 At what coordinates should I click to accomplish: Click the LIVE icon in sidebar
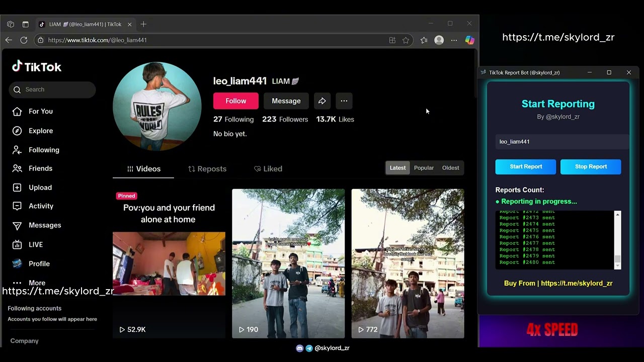click(x=17, y=244)
